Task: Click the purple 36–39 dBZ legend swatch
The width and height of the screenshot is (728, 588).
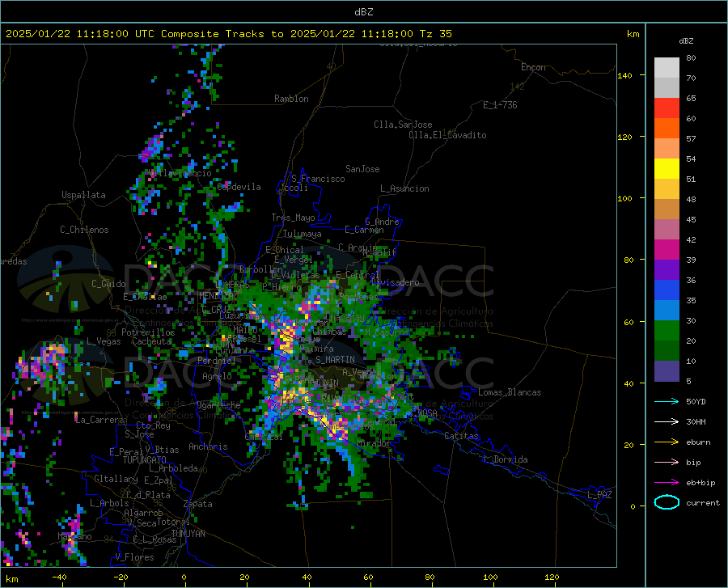Action: click(x=667, y=270)
